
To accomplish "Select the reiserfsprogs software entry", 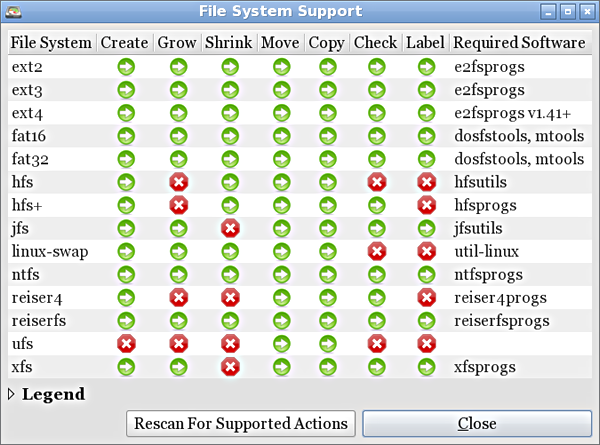I will (x=501, y=320).
